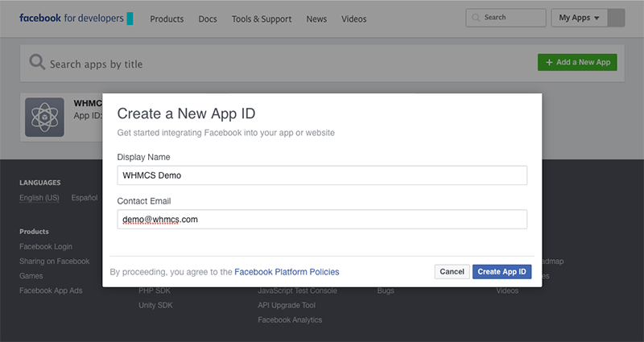Image resolution: width=644 pixels, height=342 pixels.
Task: Open JavaScript Test Console footer link
Action: point(297,290)
